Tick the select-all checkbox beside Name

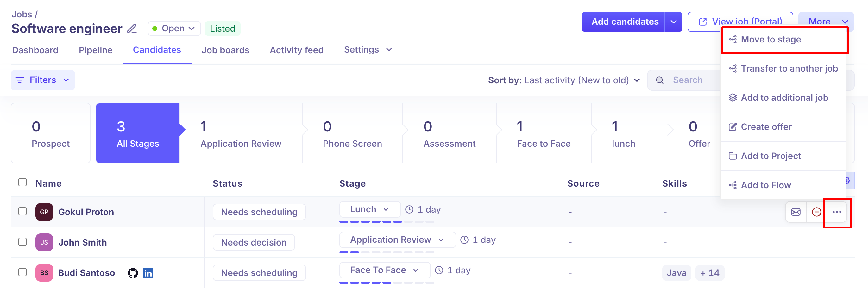[x=22, y=182]
